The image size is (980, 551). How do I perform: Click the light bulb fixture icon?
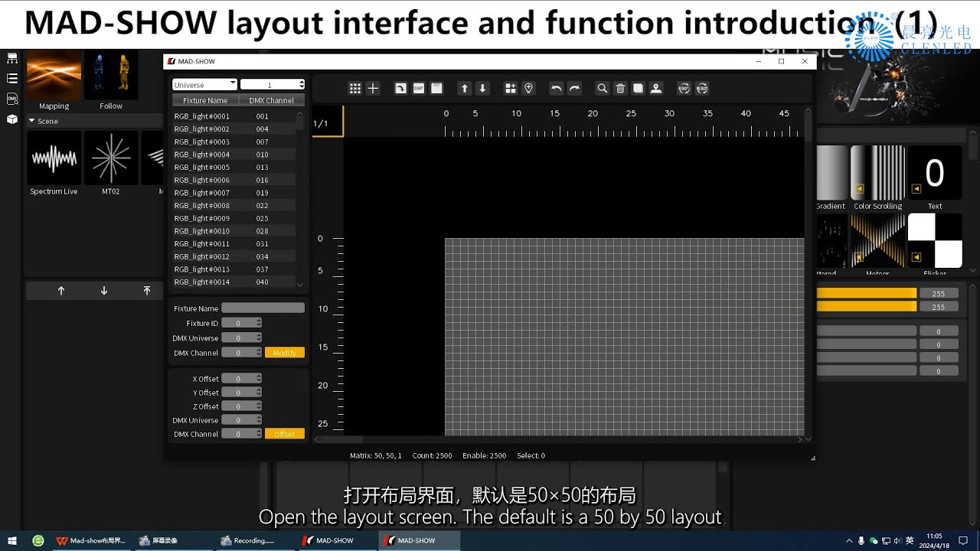click(x=528, y=89)
